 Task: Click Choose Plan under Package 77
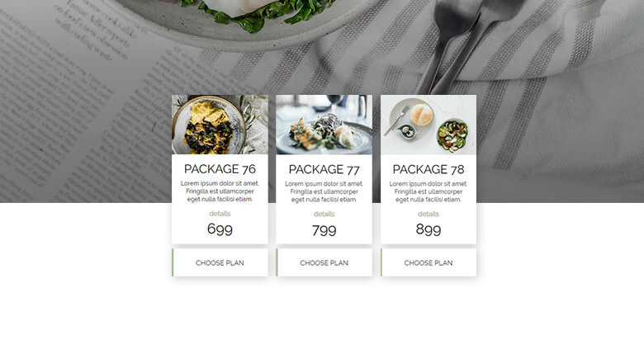(324, 262)
